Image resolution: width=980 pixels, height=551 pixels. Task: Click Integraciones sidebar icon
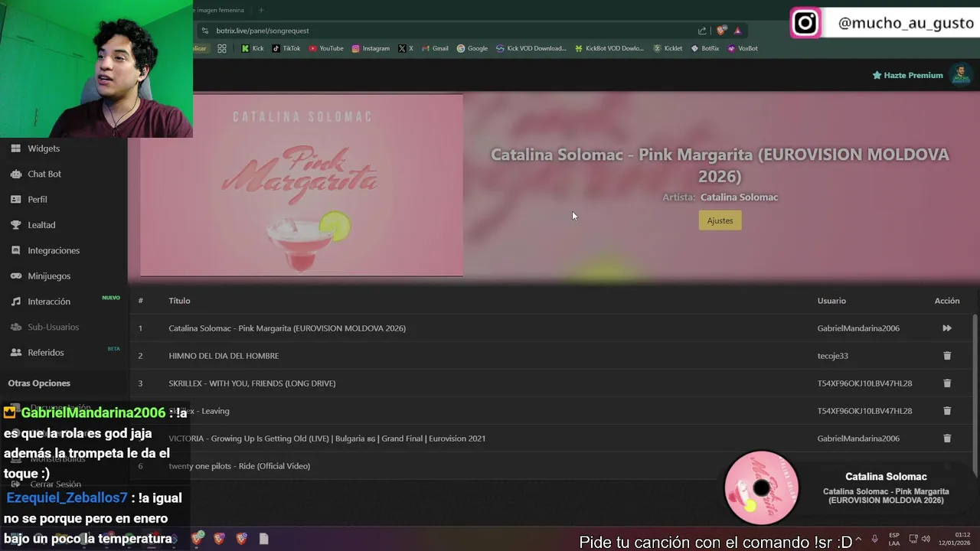click(15, 250)
